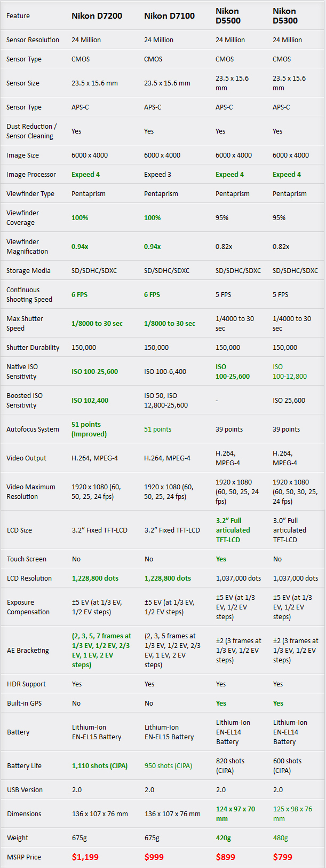
Task: Click the Nikon D7100 column header
Action: (169, 16)
